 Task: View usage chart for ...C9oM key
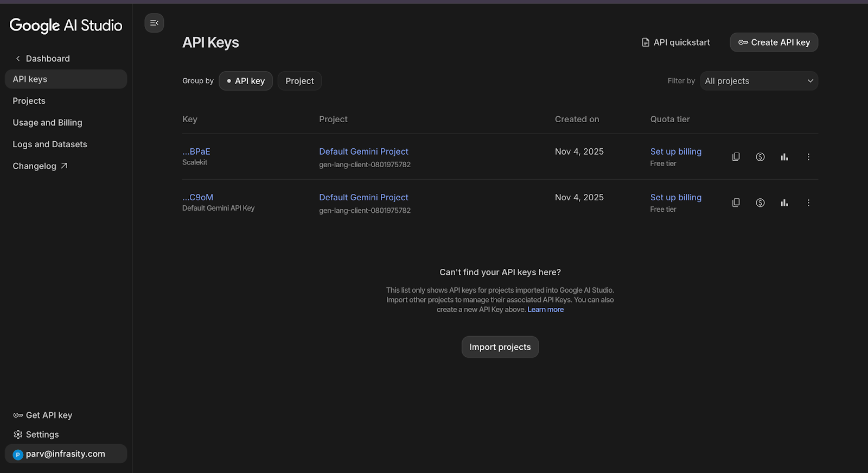pyautogui.click(x=784, y=203)
